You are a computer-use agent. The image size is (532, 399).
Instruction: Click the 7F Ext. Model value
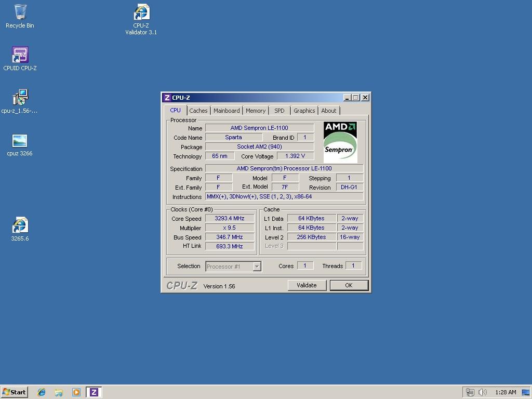tap(285, 187)
